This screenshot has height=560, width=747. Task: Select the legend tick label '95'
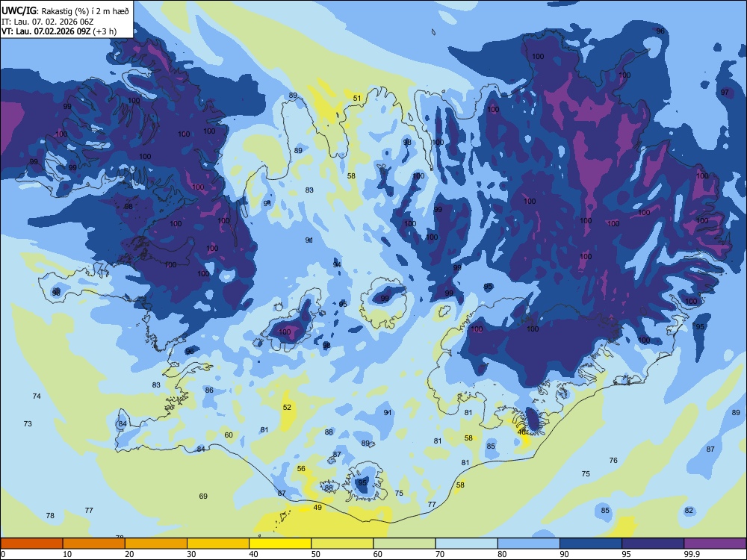(626, 554)
